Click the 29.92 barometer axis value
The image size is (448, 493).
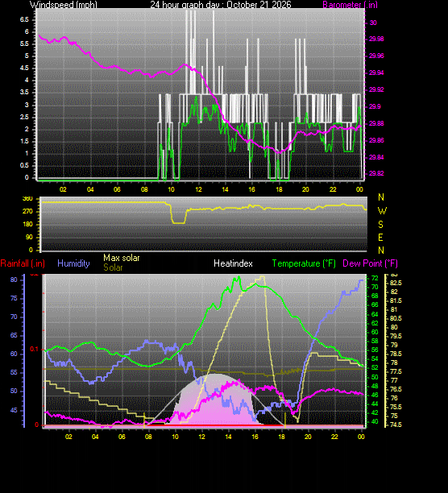point(376,89)
